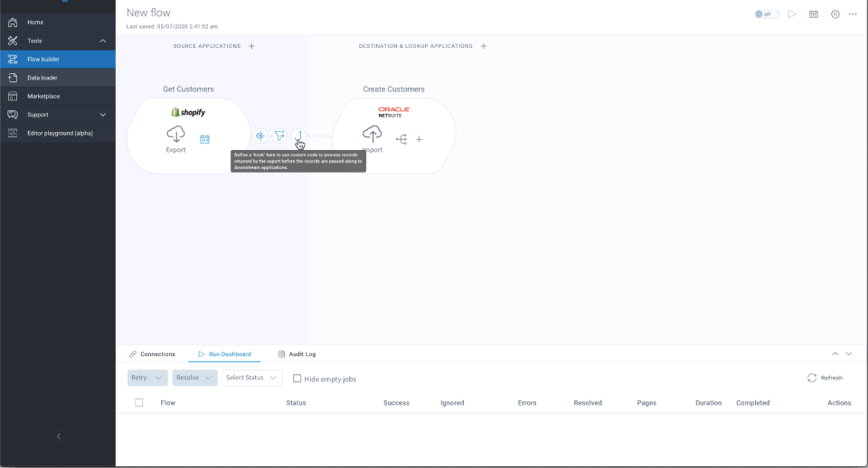Open the export transform icon
Image resolution: width=868 pixels, height=468 pixels.
[x=260, y=136]
